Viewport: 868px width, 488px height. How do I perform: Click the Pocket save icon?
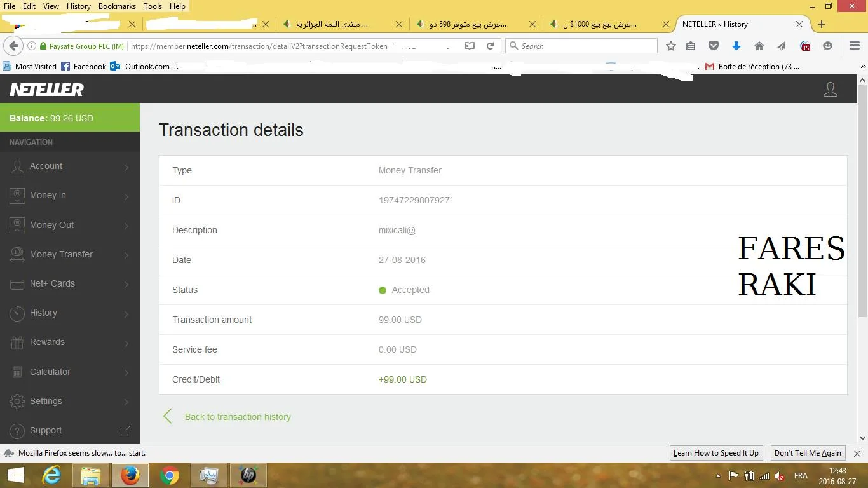point(714,46)
